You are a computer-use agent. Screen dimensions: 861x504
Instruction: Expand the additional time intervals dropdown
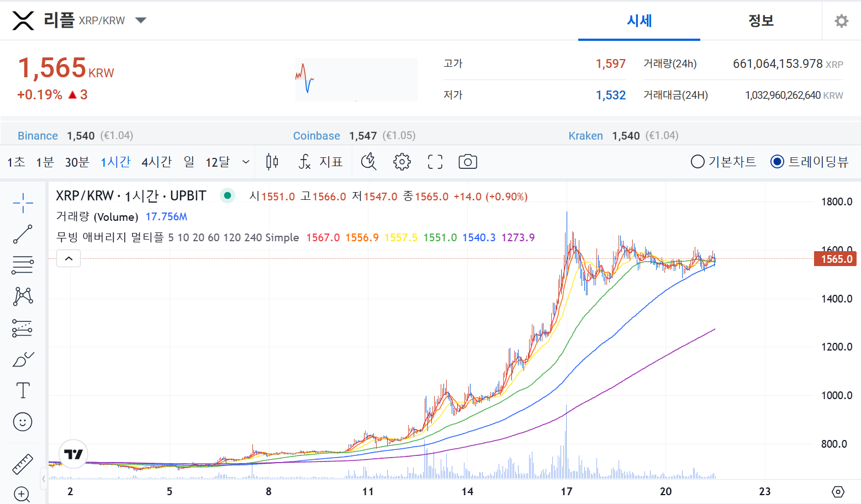(x=246, y=162)
